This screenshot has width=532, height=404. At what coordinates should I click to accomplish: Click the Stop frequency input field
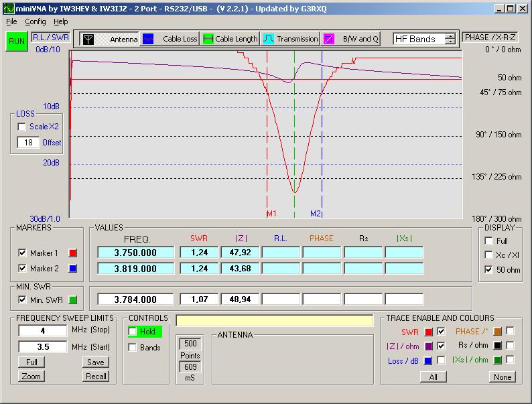43,331
